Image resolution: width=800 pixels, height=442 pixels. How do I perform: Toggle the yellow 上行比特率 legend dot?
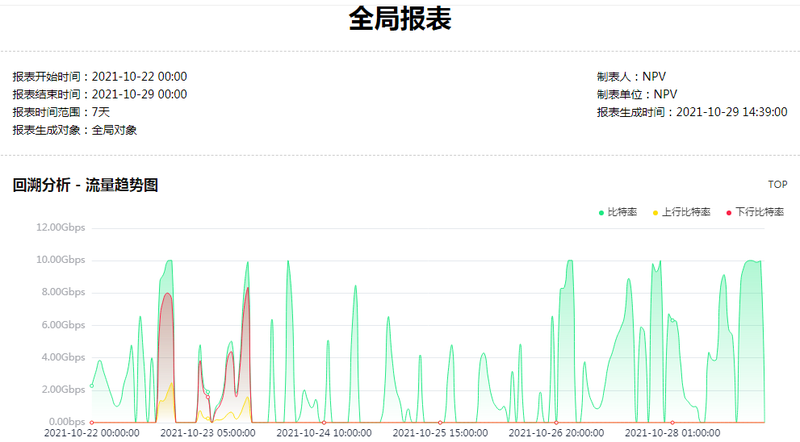(x=655, y=212)
